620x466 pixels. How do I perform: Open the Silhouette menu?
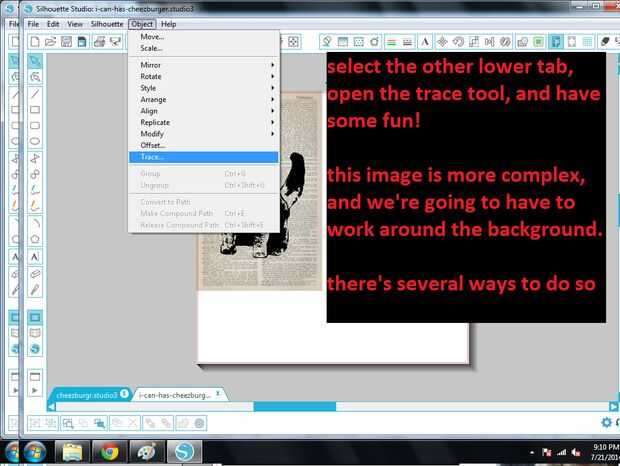pos(107,24)
